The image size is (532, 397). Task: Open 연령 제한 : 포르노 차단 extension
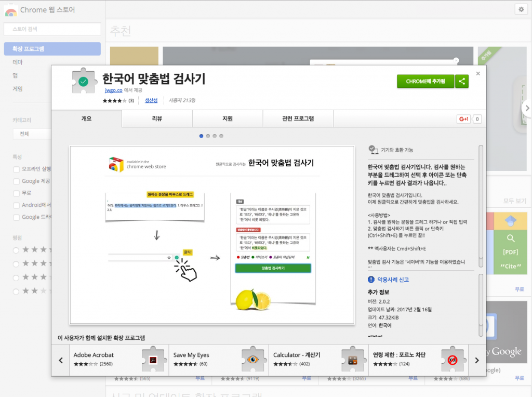[418, 360]
